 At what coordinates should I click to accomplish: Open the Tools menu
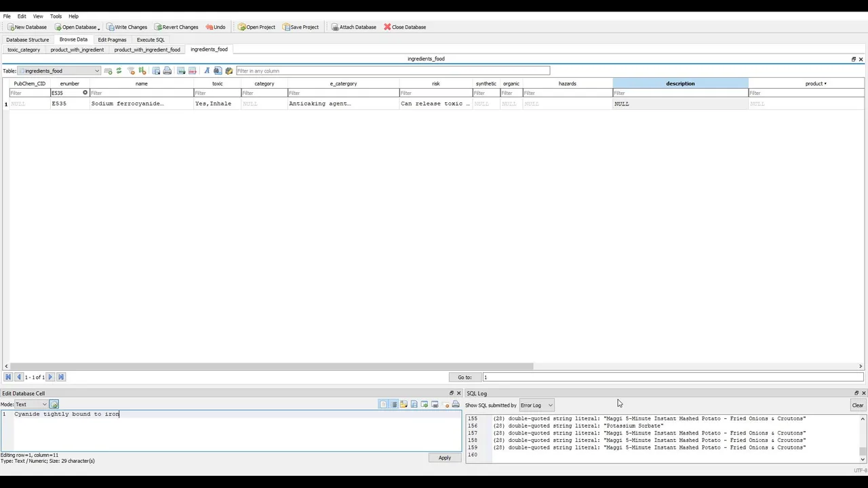56,16
